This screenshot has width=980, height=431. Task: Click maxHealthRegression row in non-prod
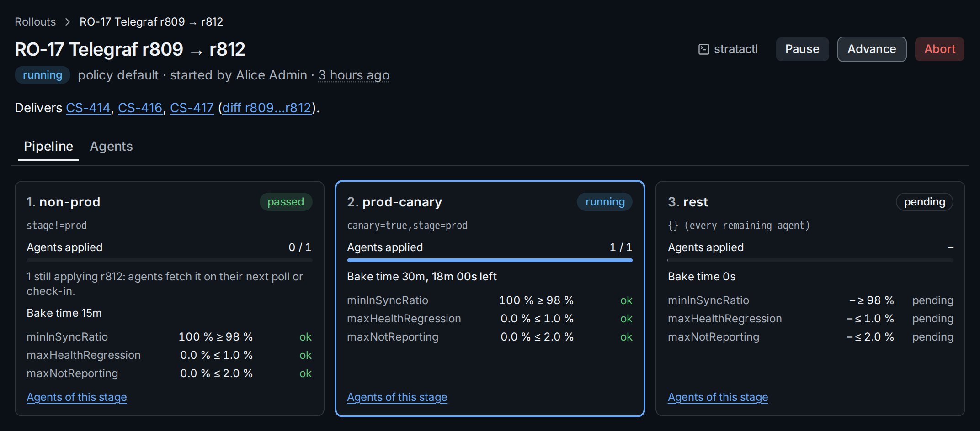[170, 355]
